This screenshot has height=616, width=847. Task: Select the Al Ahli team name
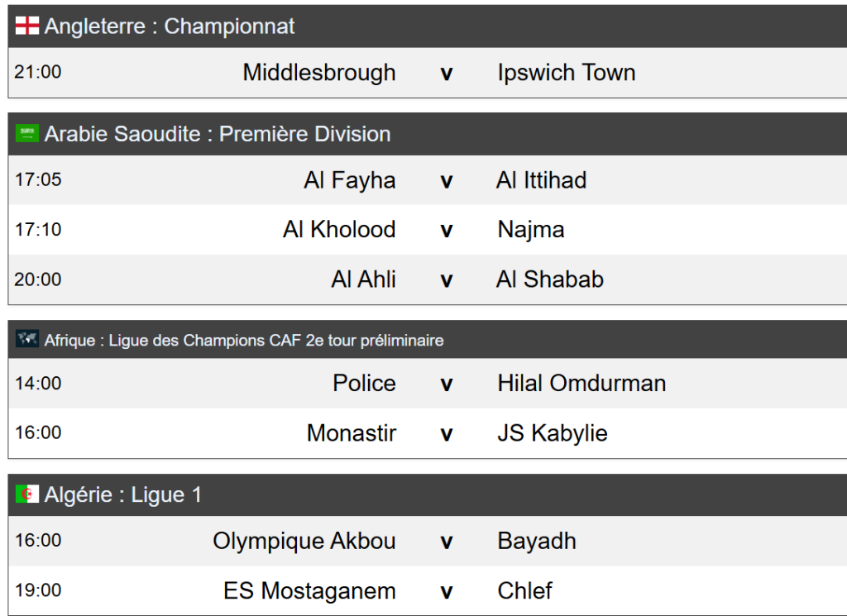pyautogui.click(x=364, y=279)
